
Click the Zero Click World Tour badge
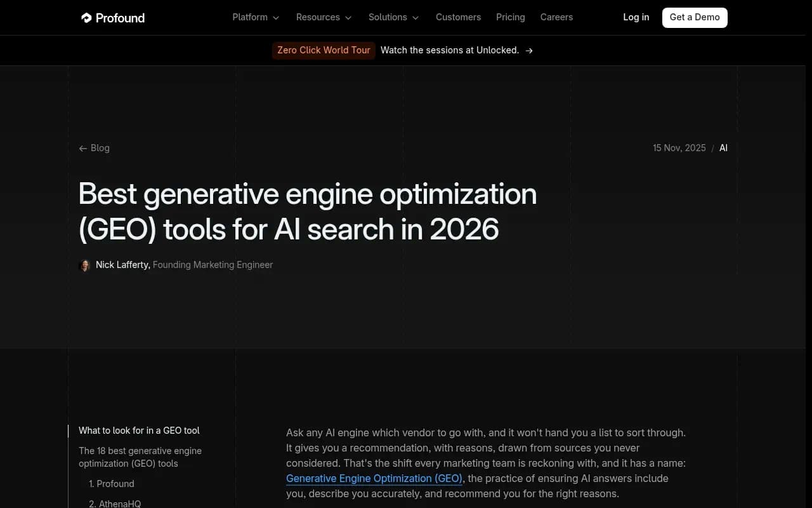click(324, 50)
